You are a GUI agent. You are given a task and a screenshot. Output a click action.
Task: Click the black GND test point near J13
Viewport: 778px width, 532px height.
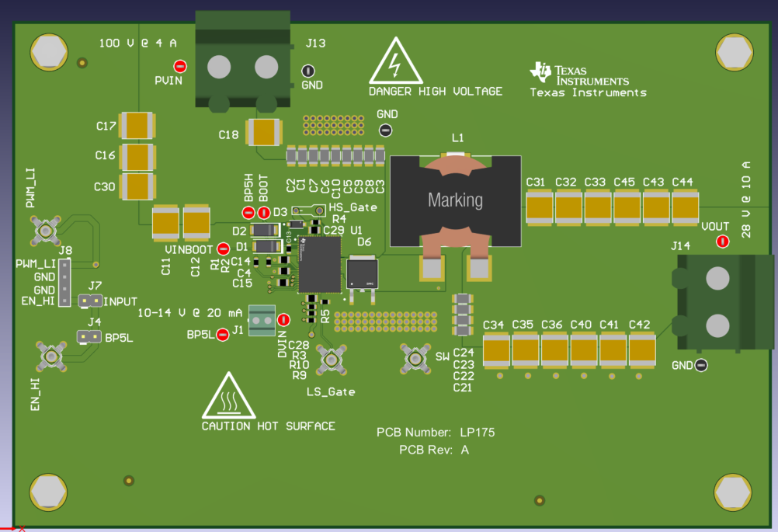coord(310,72)
